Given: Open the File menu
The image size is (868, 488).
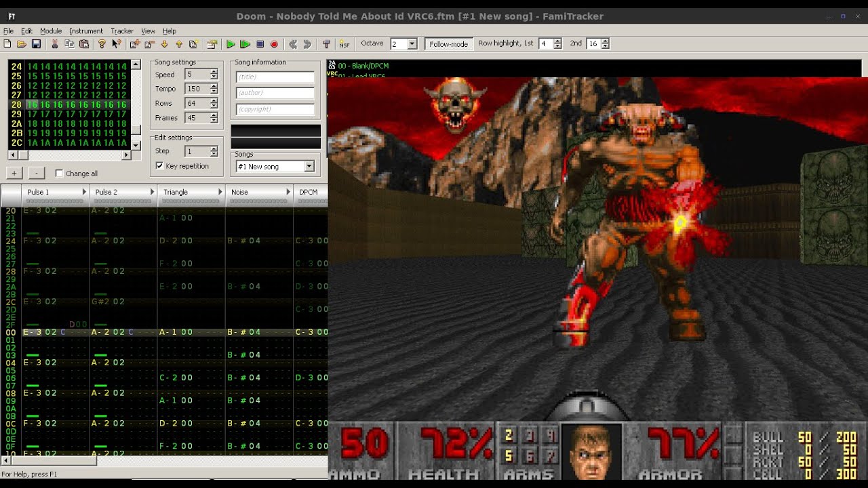Looking at the screenshot, I should [8, 31].
